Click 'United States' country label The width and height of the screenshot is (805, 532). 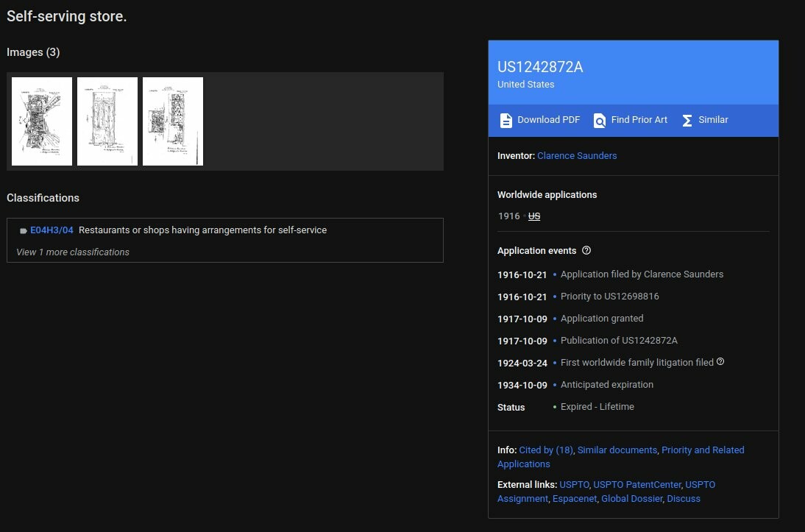click(525, 84)
